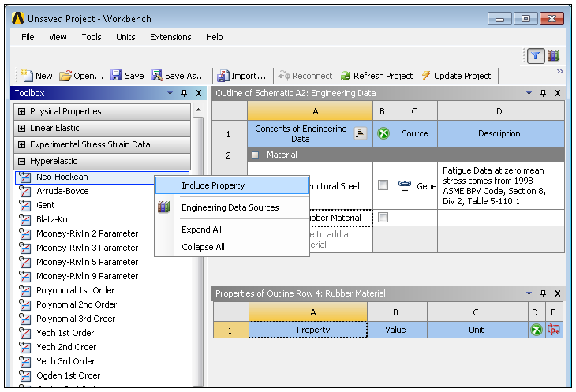576x392 pixels.
Task: Click the sort icon in Contents of Engineering Data header
Action: pyautogui.click(x=360, y=133)
